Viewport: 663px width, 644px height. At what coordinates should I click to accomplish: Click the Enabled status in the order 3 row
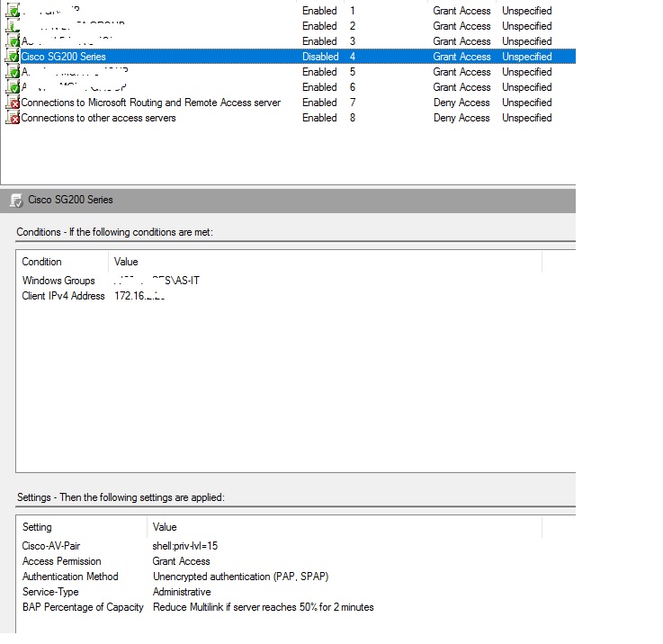pyautogui.click(x=319, y=41)
